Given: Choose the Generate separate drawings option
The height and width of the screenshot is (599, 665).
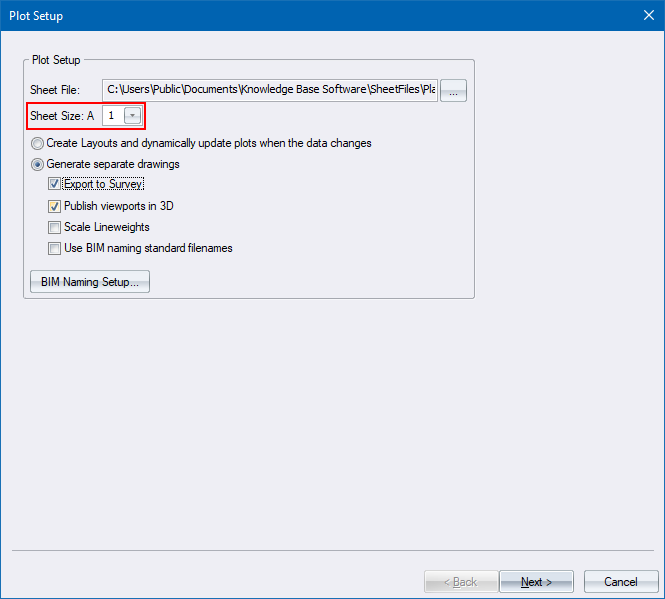Looking at the screenshot, I should click(x=38, y=164).
